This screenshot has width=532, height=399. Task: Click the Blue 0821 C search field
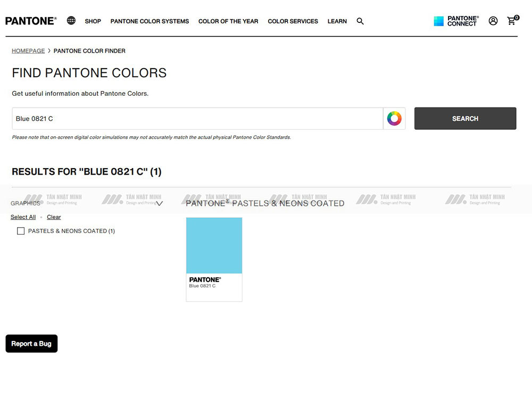pos(197,119)
